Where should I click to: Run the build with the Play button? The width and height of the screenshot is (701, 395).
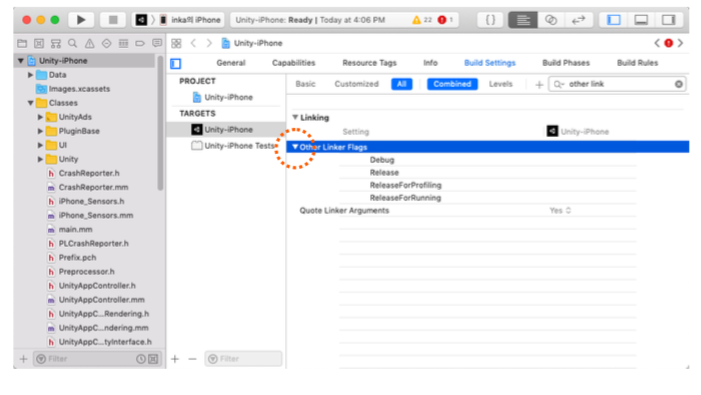pos(81,20)
